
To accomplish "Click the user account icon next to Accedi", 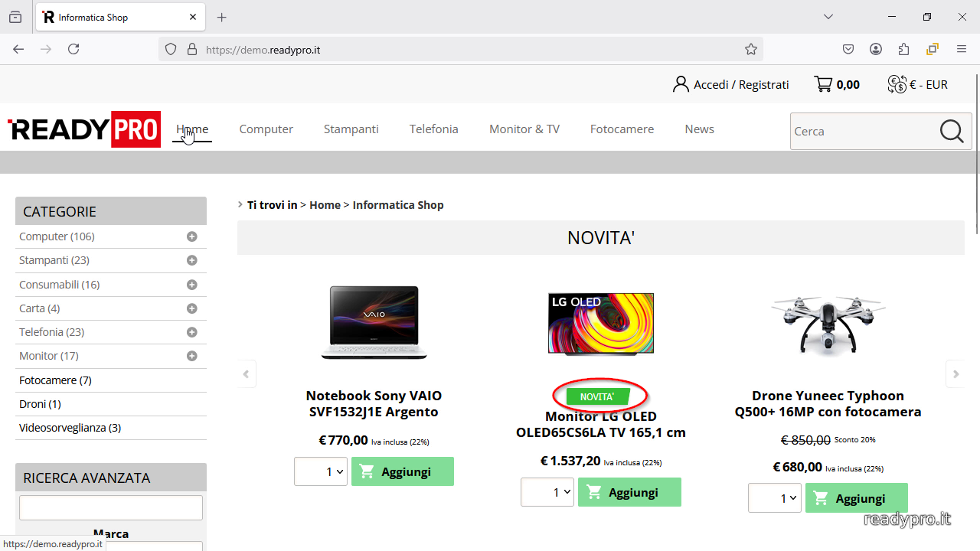I will point(681,84).
